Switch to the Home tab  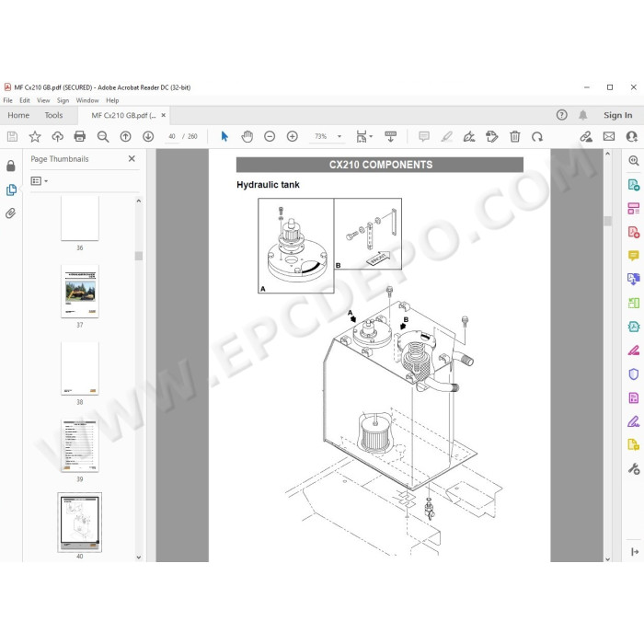[x=18, y=115]
